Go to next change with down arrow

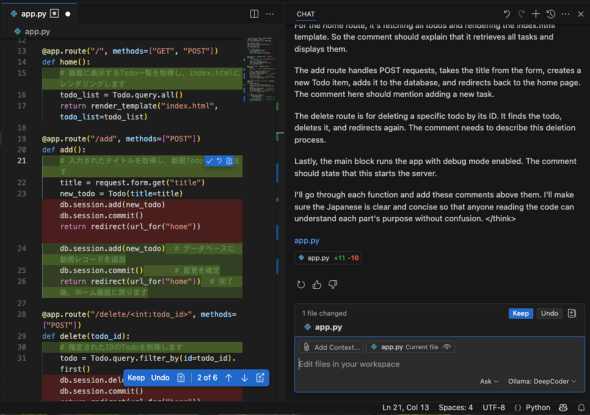[245, 378]
